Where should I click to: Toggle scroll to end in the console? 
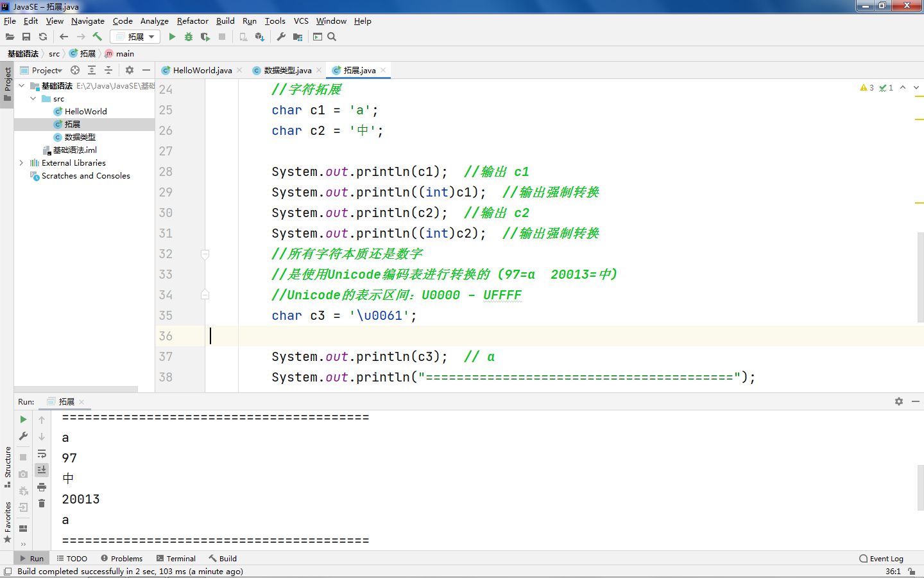coord(42,469)
